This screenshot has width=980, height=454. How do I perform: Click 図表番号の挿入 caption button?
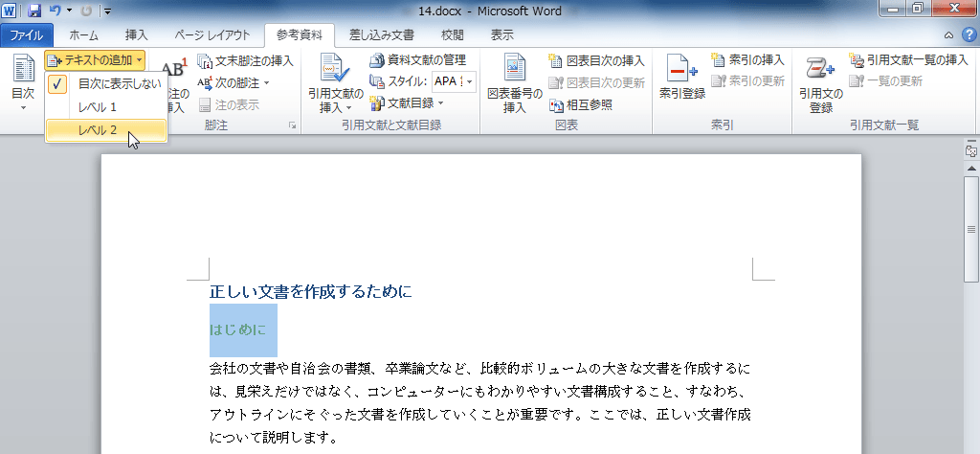click(x=514, y=84)
